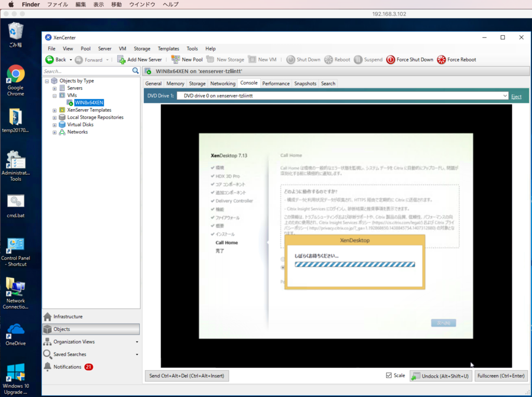Select Control Panel Shortcut icon
Screen dimensions: 532x397
pos(16,252)
